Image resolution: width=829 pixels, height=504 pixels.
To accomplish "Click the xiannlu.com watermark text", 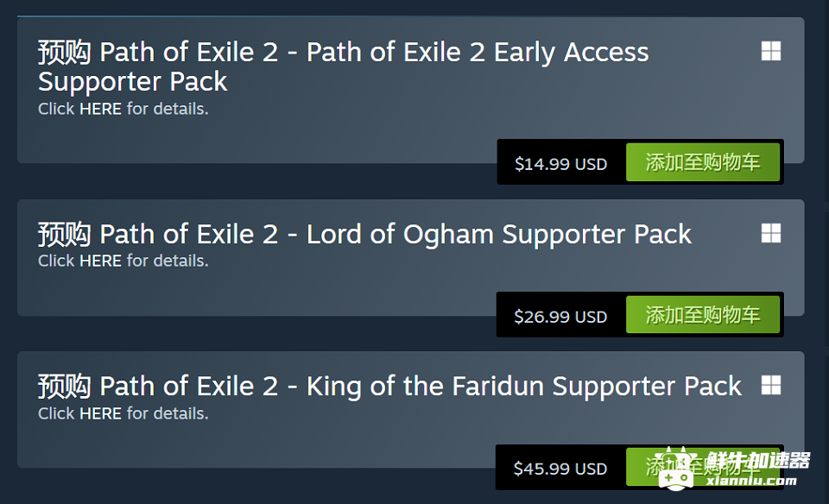I will pos(751,481).
